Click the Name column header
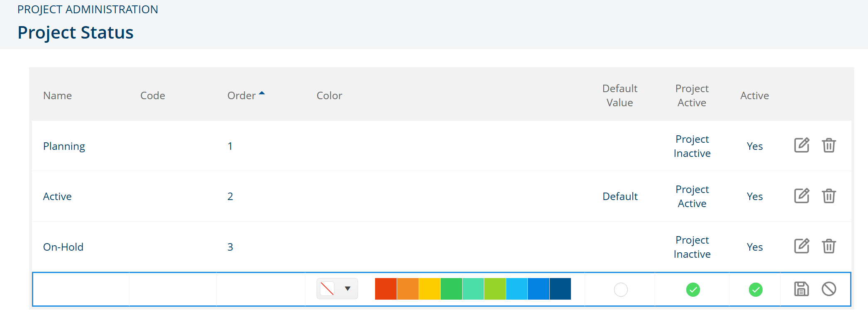Image resolution: width=868 pixels, height=332 pixels. (57, 95)
